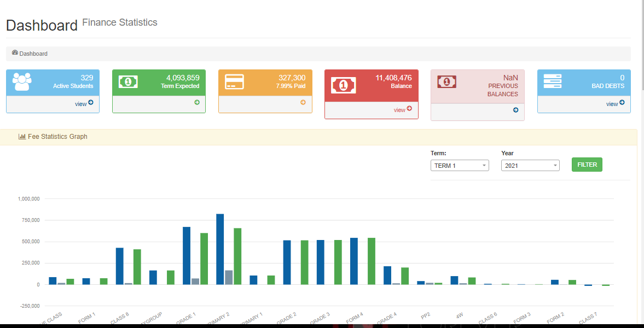Screen dimensions: 644x328
Task: Click the arrow icon under Previous Balances
Action: pyautogui.click(x=515, y=110)
